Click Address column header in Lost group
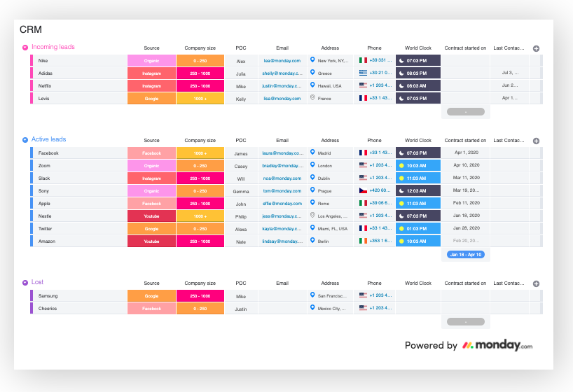573x392 pixels. click(x=330, y=283)
